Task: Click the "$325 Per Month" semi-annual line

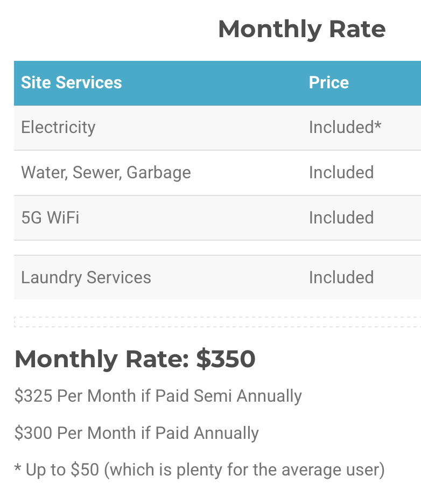Action: tap(158, 396)
